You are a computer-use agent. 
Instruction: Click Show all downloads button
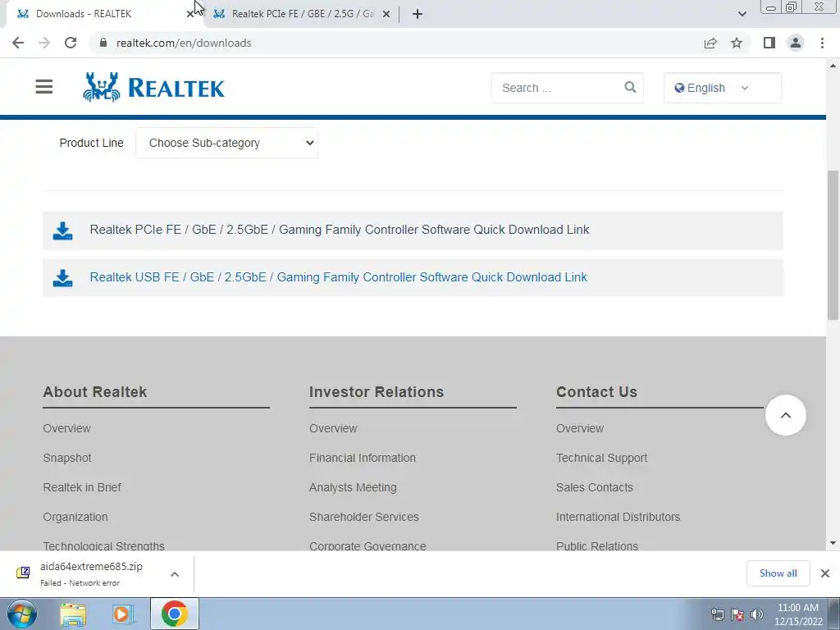778,573
